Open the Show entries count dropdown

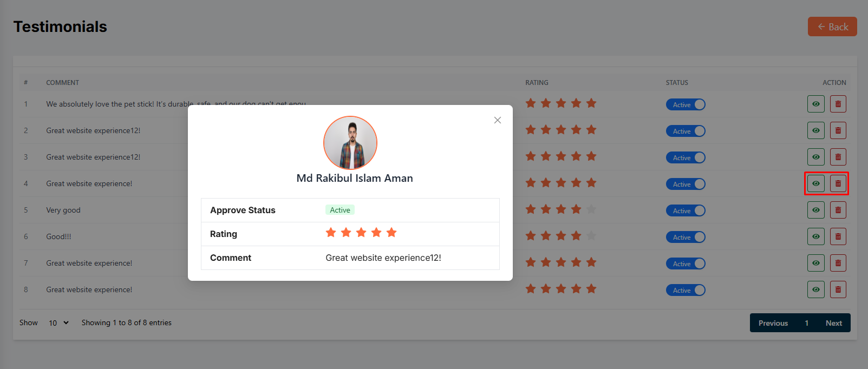tap(58, 323)
